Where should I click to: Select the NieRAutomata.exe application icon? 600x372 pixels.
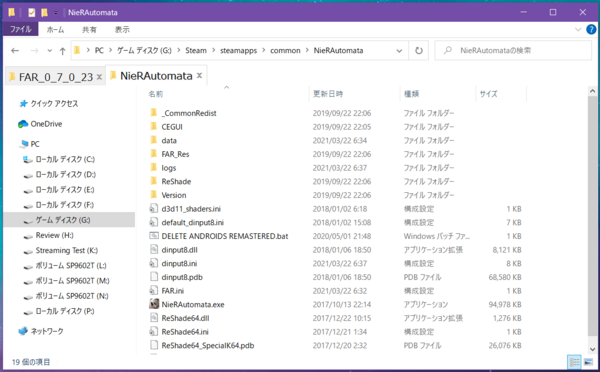[154, 304]
